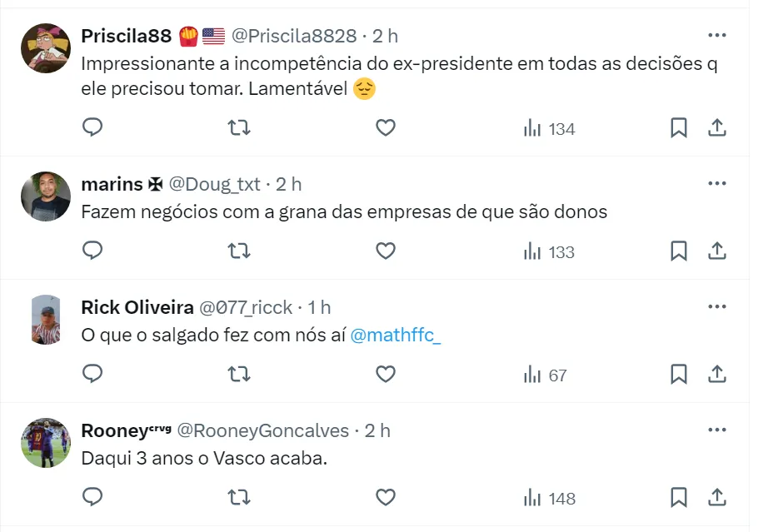Bookmark the tweet by marins

(x=679, y=251)
